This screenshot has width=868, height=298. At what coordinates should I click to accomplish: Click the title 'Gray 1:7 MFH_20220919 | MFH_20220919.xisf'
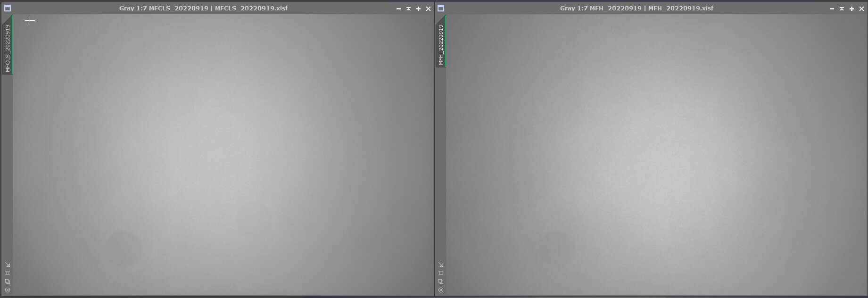click(x=637, y=8)
